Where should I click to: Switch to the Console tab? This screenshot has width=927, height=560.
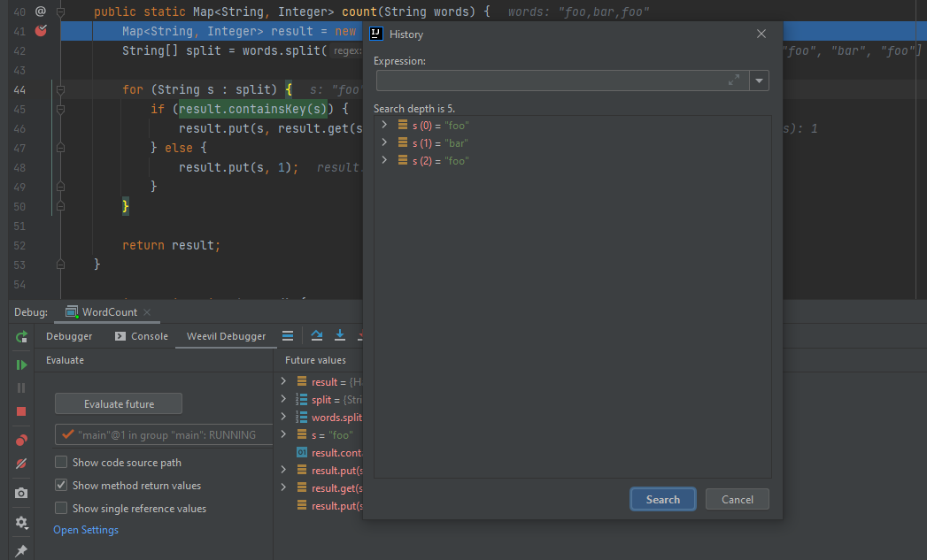point(142,336)
